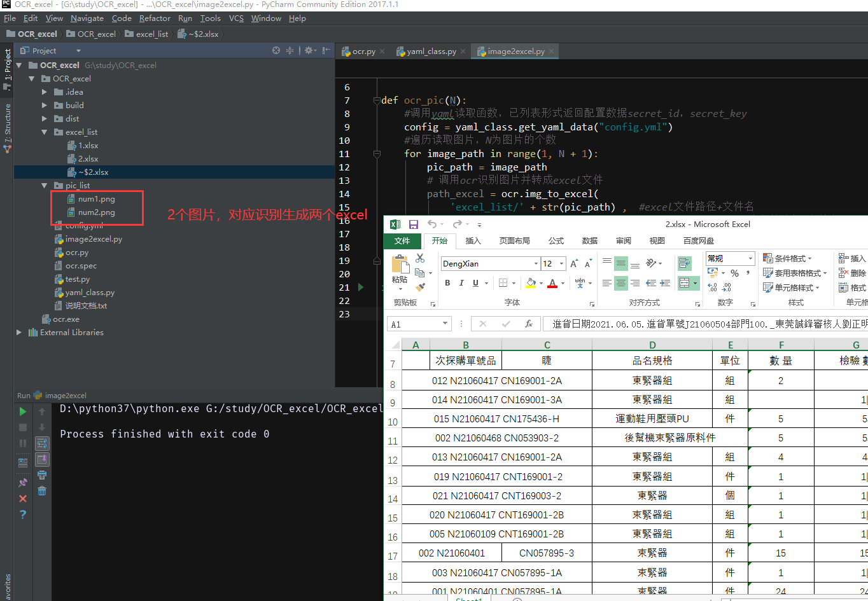
Task: Open Excel 文件 tab
Action: 402,241
